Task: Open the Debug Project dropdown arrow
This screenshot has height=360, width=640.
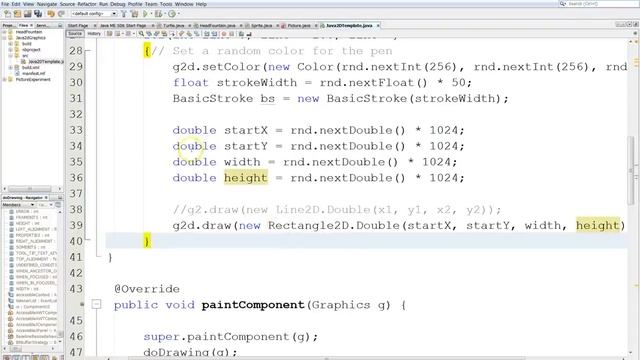Action: pos(164,14)
